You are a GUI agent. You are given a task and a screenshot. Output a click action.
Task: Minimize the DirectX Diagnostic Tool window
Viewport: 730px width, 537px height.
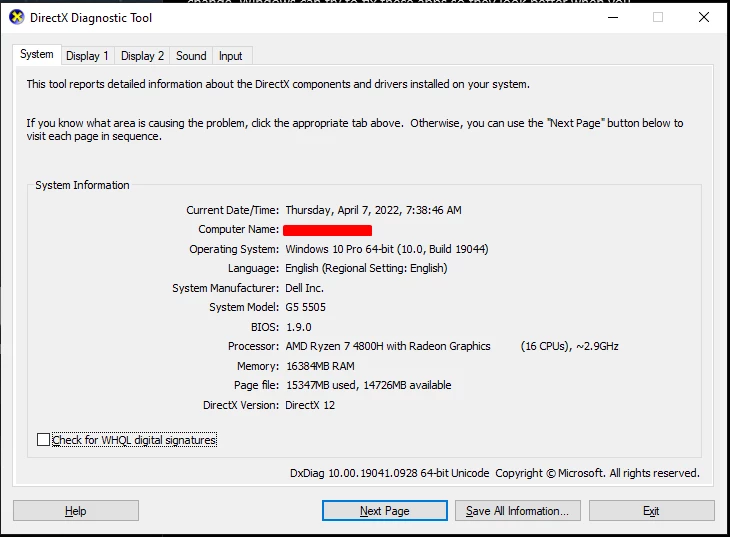pyautogui.click(x=613, y=17)
